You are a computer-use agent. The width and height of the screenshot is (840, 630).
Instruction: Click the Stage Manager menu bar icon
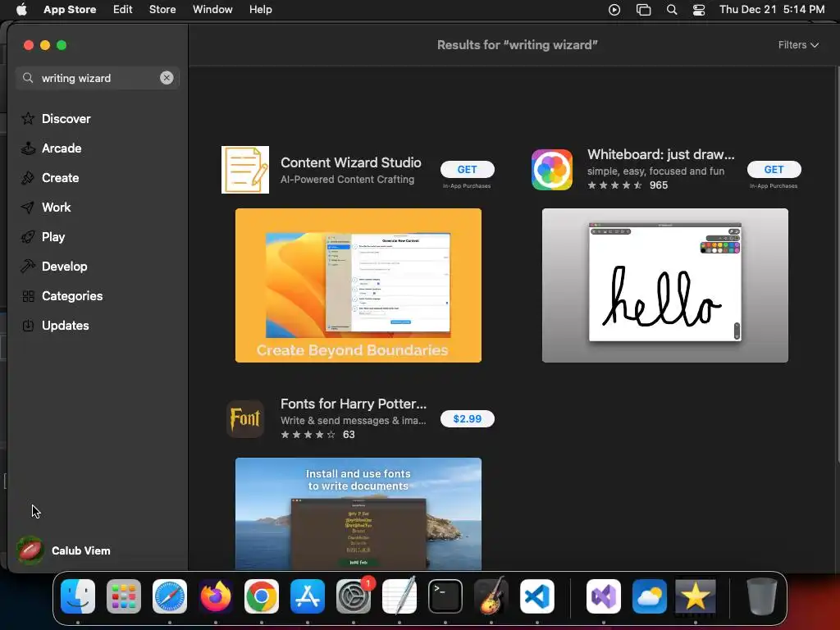643,10
